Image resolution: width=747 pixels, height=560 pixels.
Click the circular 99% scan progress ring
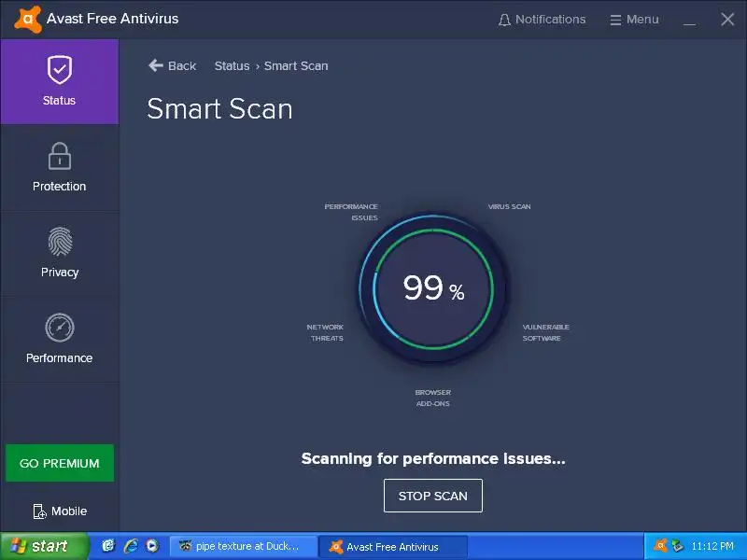click(x=433, y=288)
